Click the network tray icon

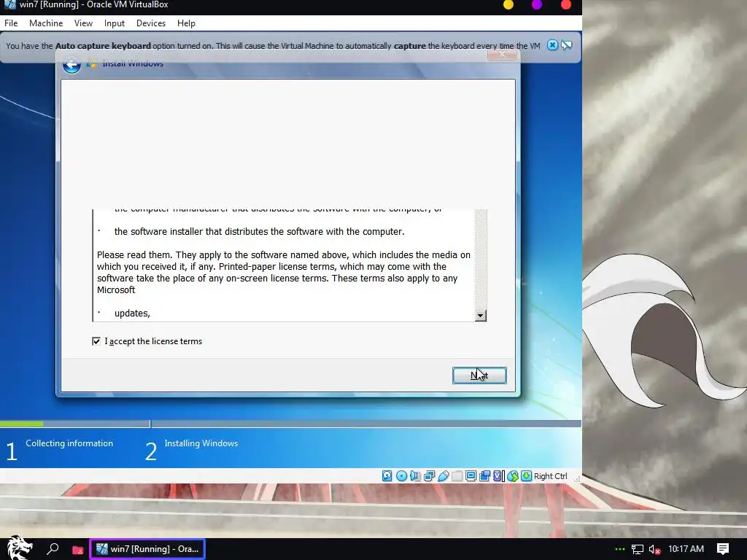tap(638, 549)
